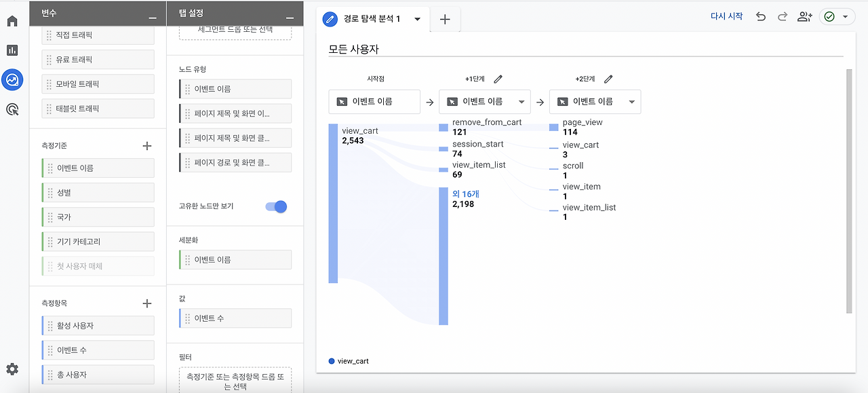The height and width of the screenshot is (393, 868).
Task: Add a new dimension with 측정기준 plus button
Action: tap(146, 145)
